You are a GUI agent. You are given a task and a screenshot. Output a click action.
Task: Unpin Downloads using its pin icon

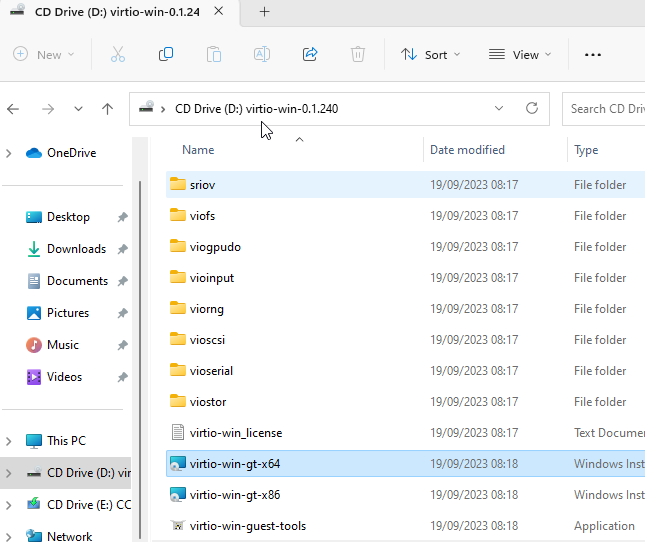[x=123, y=249]
